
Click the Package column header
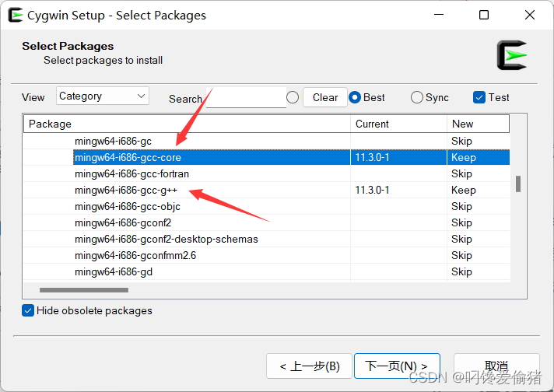tap(188, 124)
